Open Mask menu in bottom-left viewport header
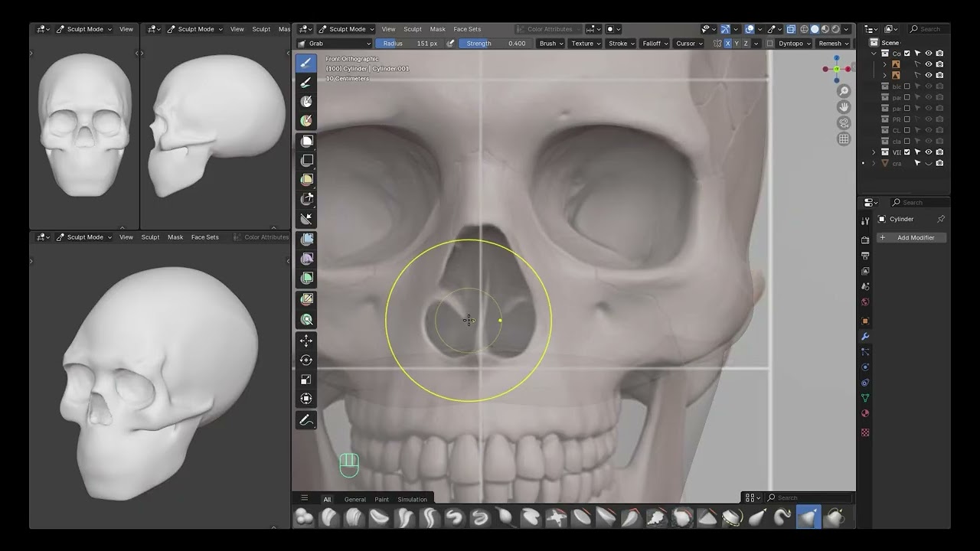The image size is (980, 551). (x=175, y=237)
